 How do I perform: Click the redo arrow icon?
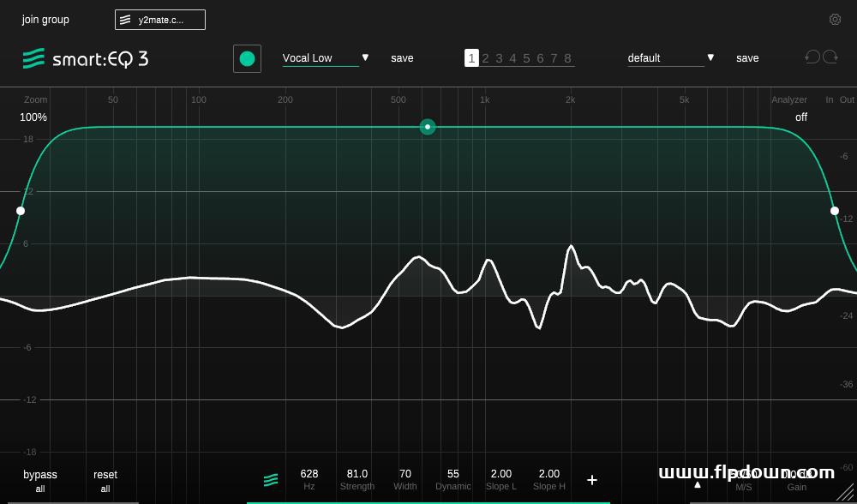830,57
